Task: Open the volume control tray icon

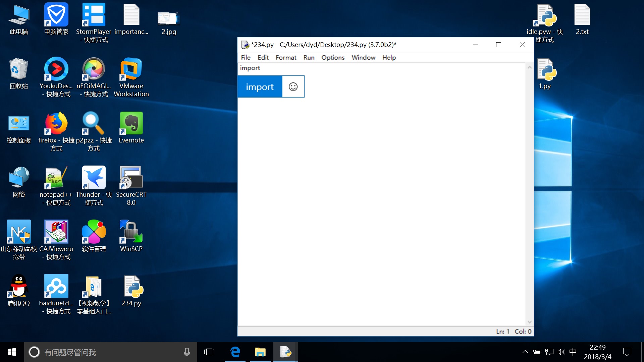Action: point(561,352)
